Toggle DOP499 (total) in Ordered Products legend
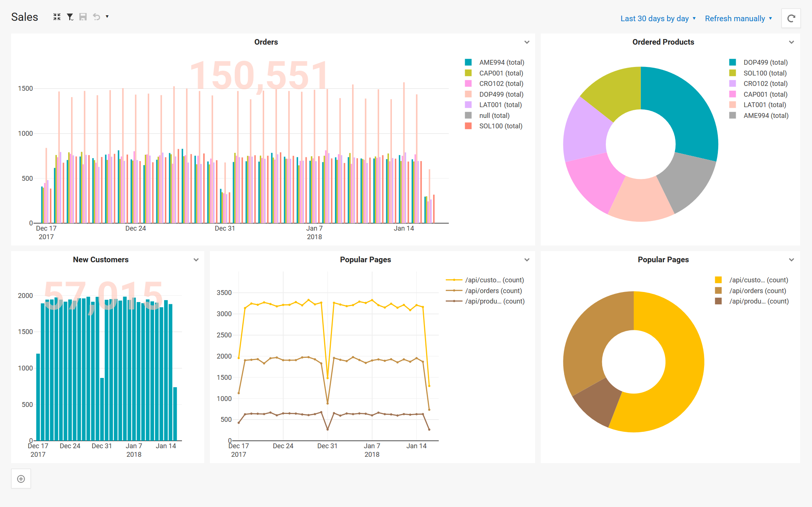Screen dimensions: 812x507 tap(758, 62)
